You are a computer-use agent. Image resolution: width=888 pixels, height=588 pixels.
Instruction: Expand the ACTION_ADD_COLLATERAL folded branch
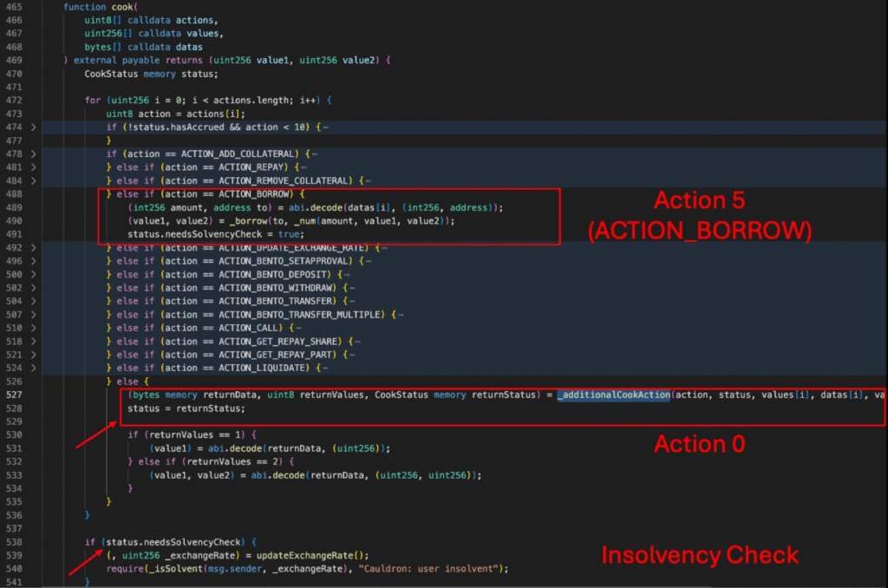point(34,154)
